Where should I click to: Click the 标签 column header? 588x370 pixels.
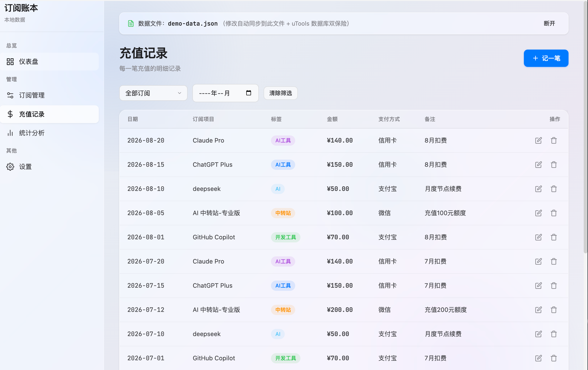pos(276,119)
